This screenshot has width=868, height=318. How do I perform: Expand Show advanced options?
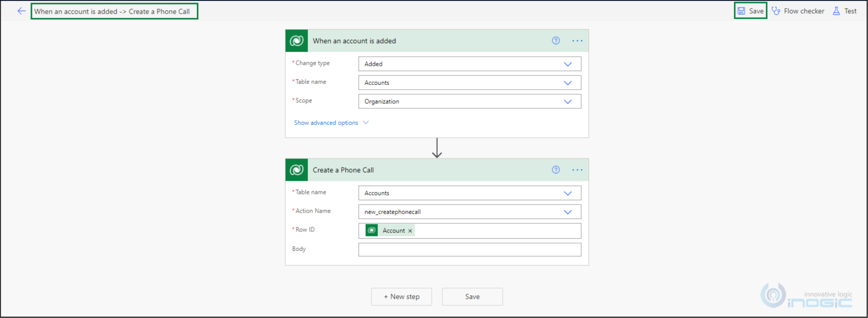tap(331, 123)
